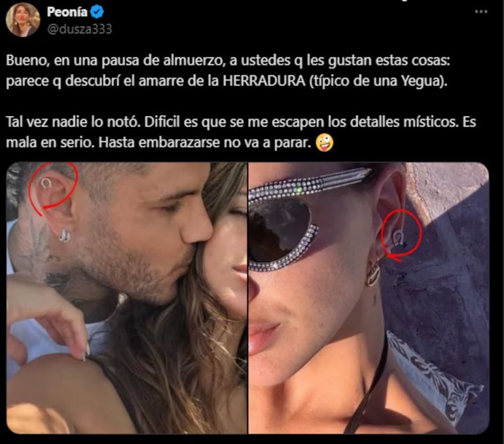Click the red-circled ear piercing in left photo

tap(46, 183)
